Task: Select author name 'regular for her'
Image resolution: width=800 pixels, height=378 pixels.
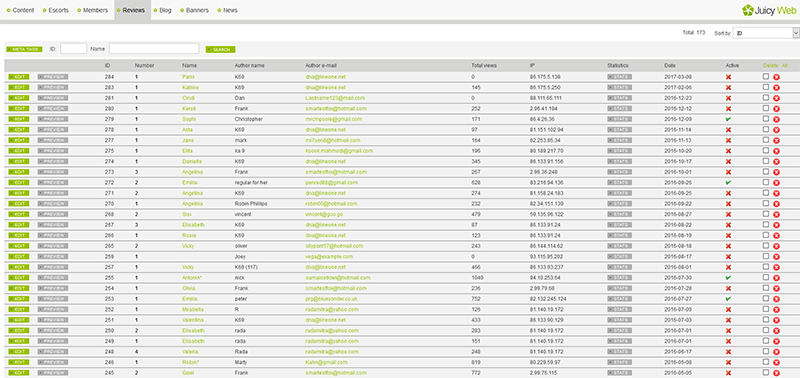Action: (x=251, y=182)
